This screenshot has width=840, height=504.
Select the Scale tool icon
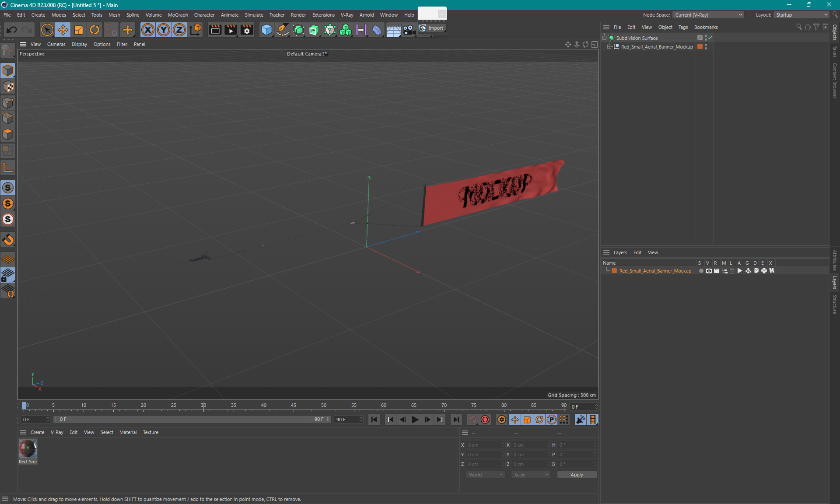pyautogui.click(x=79, y=29)
